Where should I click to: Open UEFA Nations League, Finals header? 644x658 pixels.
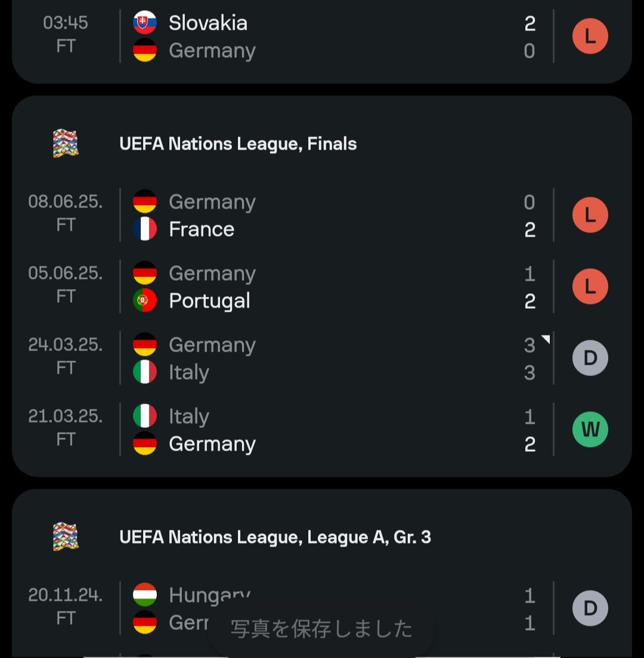(x=238, y=144)
